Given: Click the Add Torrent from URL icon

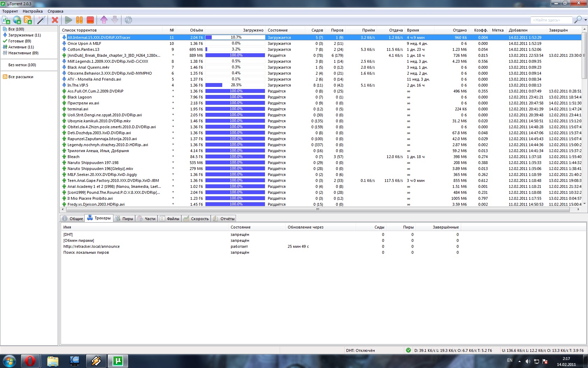Looking at the screenshot, I should coord(17,20).
